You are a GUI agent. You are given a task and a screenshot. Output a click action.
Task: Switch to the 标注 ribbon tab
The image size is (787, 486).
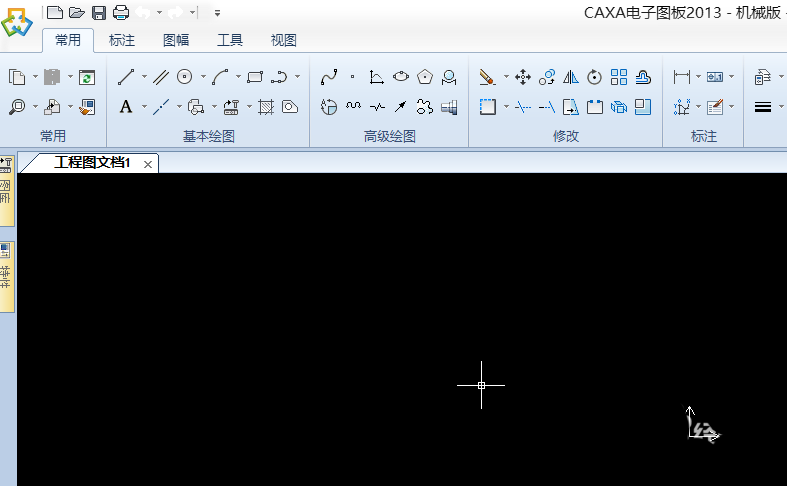[122, 40]
